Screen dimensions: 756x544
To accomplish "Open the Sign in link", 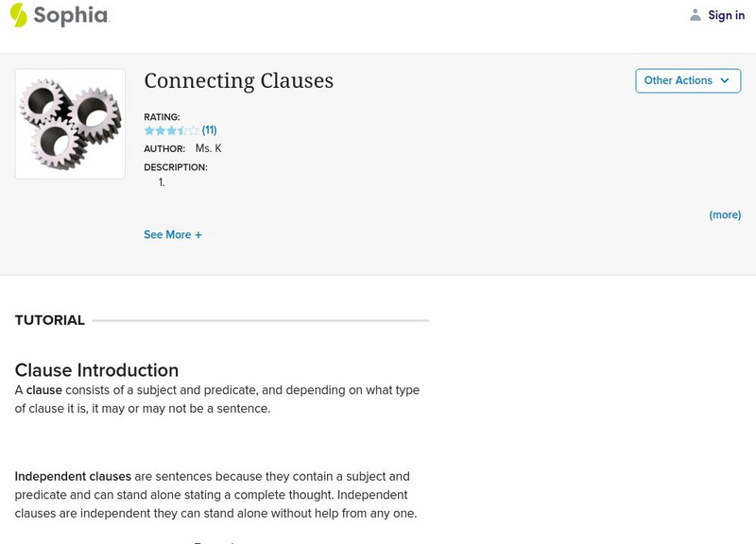I will click(726, 15).
